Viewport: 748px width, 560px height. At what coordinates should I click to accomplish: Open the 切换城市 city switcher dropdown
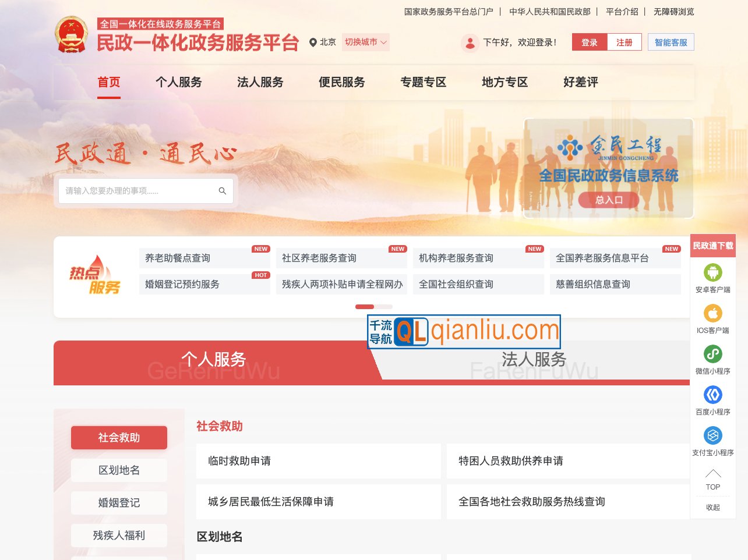click(x=365, y=42)
